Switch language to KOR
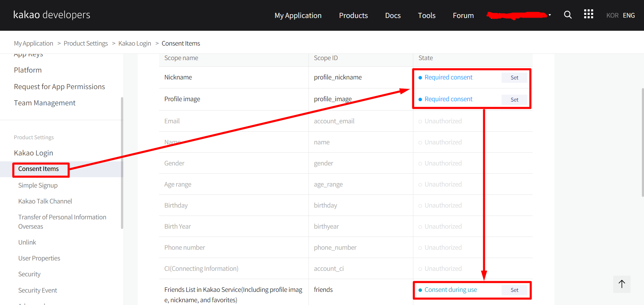 coord(612,16)
